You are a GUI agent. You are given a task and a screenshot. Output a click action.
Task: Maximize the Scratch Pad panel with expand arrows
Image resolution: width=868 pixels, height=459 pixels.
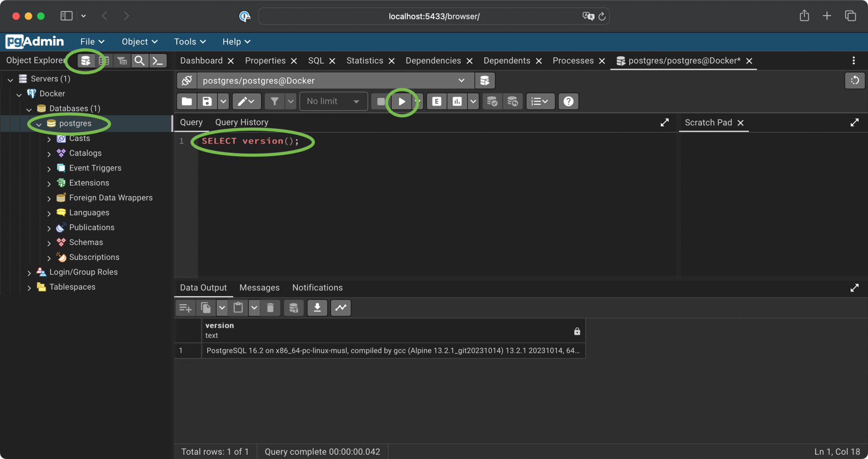pos(854,123)
